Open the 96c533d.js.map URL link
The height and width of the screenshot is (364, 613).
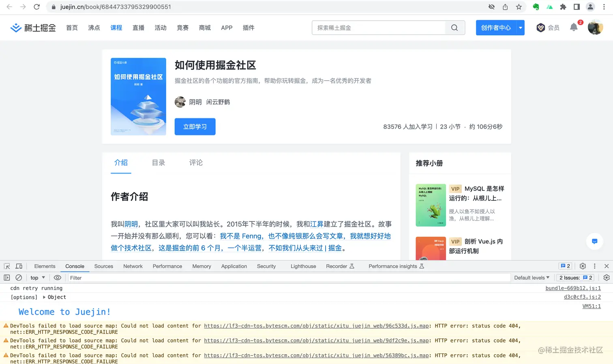tap(316, 326)
